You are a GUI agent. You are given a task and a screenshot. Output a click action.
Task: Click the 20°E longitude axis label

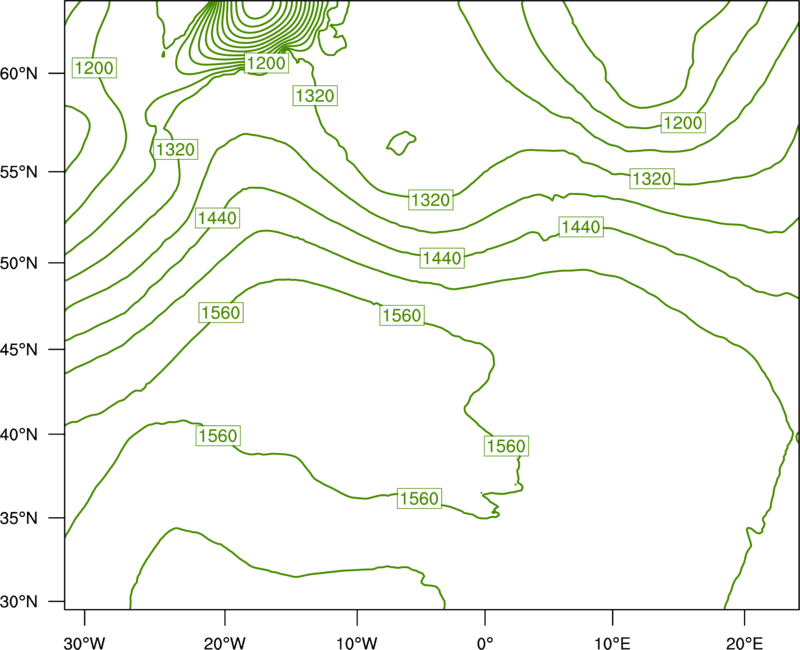[x=744, y=643]
